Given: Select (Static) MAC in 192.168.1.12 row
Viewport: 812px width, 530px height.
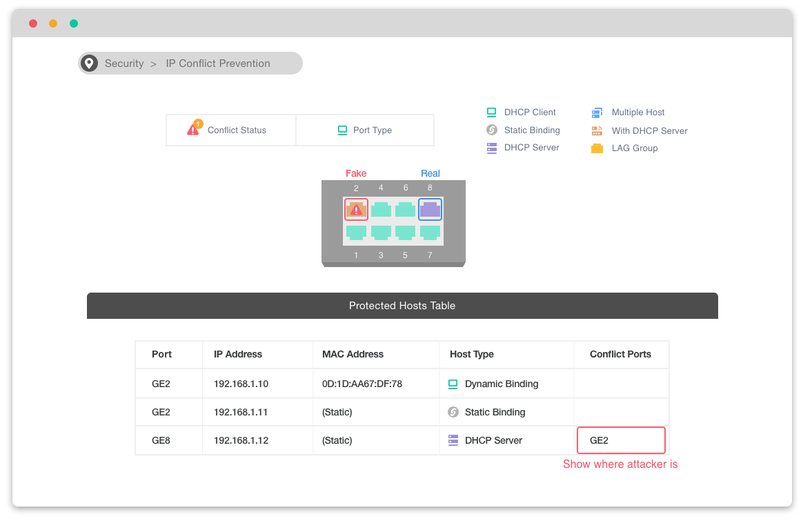Looking at the screenshot, I should (337, 440).
